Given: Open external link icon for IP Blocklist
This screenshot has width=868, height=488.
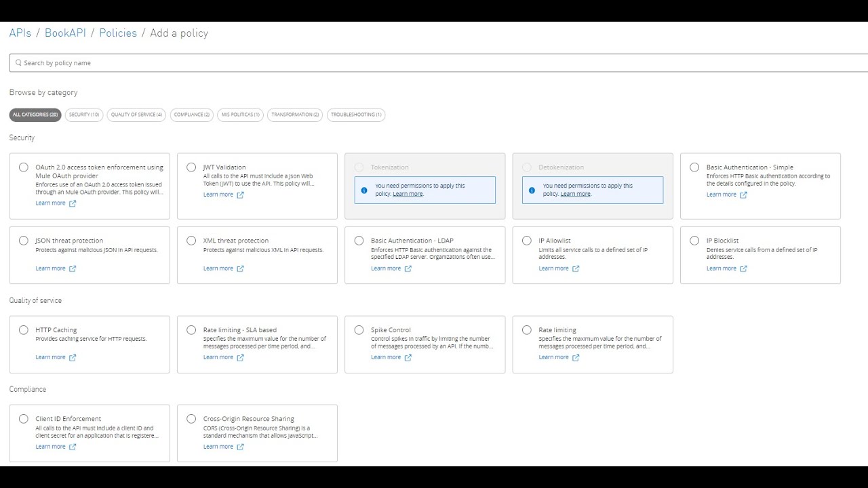Looking at the screenshot, I should click(743, 268).
